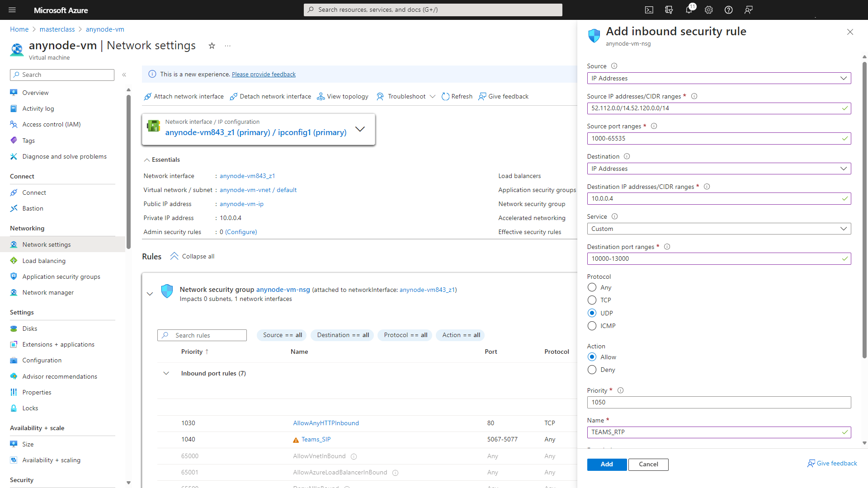Click the Troubleshoot network icon
The width and height of the screenshot is (868, 488).
(x=381, y=96)
